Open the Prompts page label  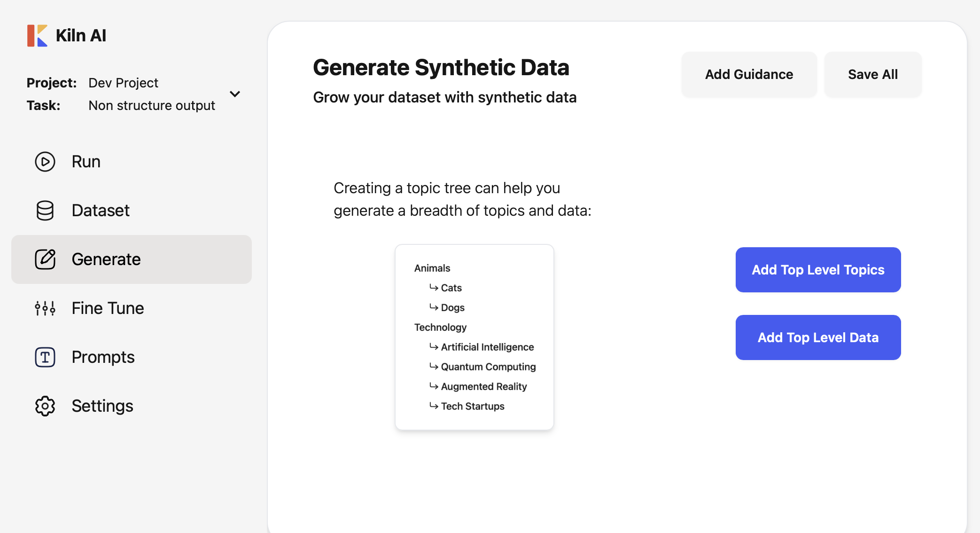coord(103,357)
